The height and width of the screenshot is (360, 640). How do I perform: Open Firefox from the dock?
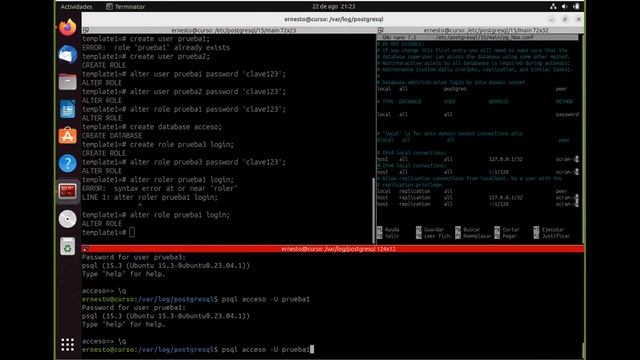pyautogui.click(x=68, y=27)
